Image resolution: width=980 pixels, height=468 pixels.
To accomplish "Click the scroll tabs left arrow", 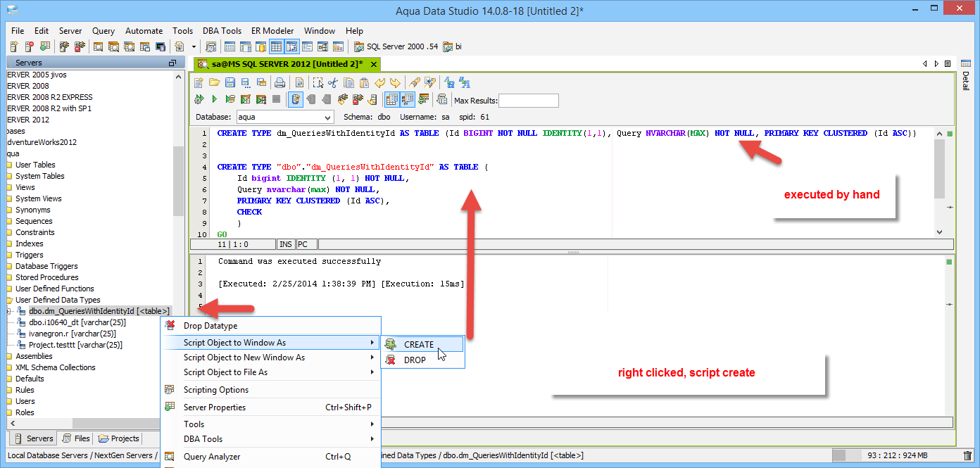I will click(925, 63).
